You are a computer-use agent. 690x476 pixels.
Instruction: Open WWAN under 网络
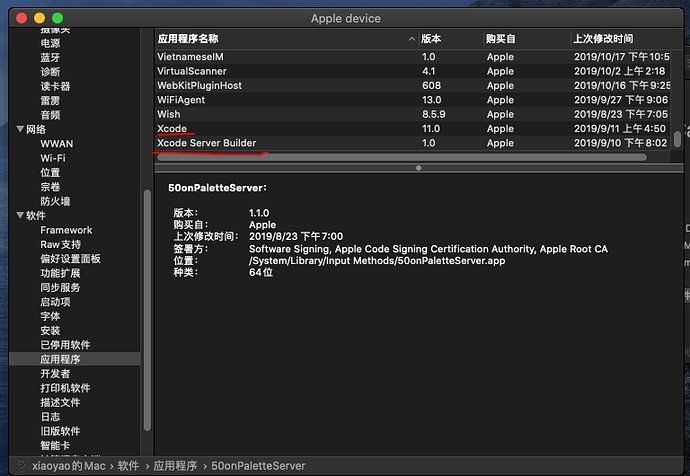[57, 144]
